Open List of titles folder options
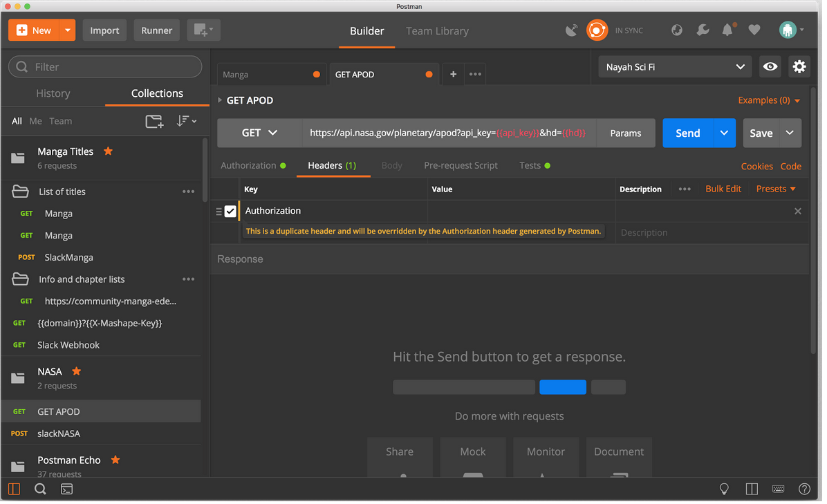 (x=188, y=192)
